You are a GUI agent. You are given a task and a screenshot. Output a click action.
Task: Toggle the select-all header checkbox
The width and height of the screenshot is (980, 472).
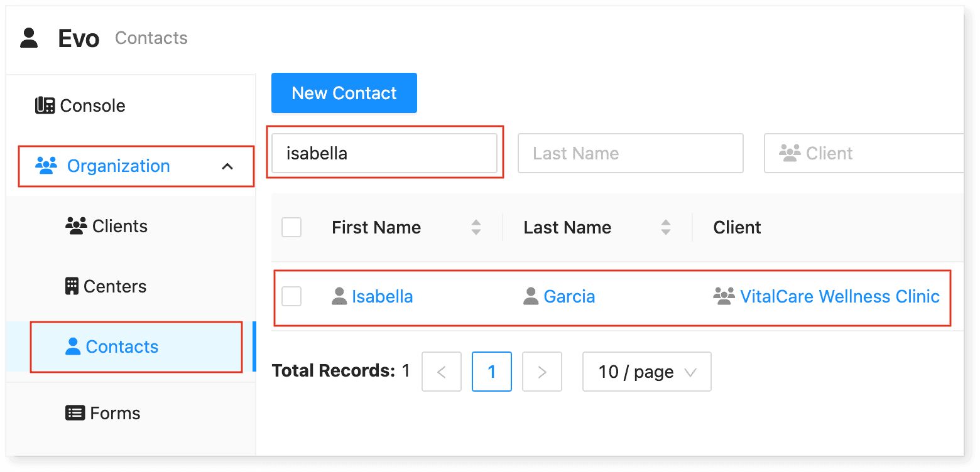(291, 227)
